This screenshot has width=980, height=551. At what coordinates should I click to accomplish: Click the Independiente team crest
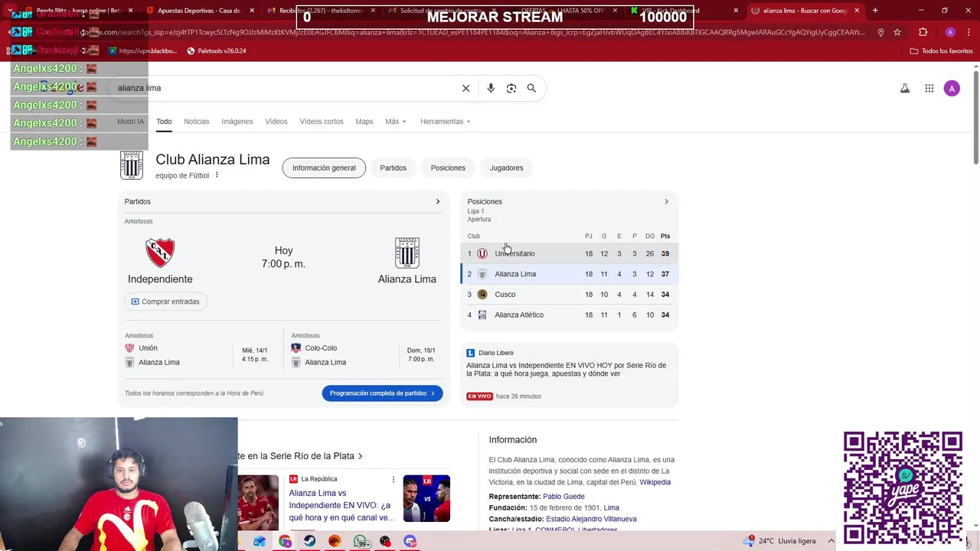coord(160,253)
